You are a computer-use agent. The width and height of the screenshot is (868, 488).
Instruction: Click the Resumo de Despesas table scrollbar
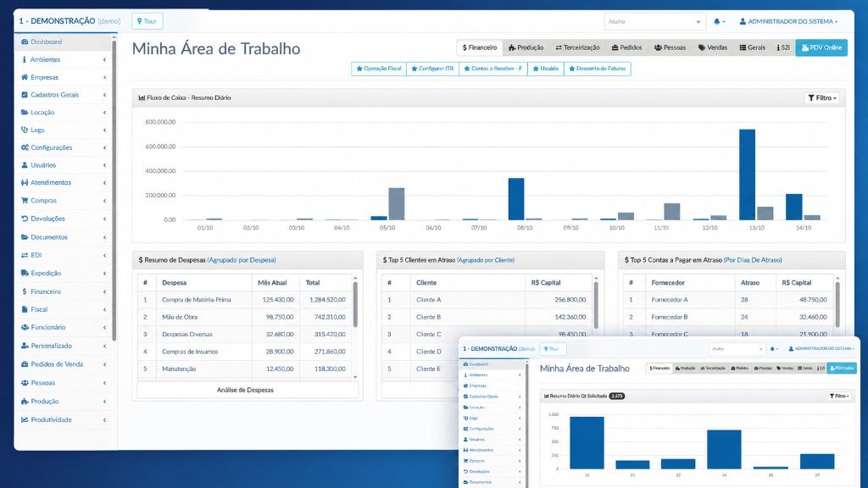(355, 304)
